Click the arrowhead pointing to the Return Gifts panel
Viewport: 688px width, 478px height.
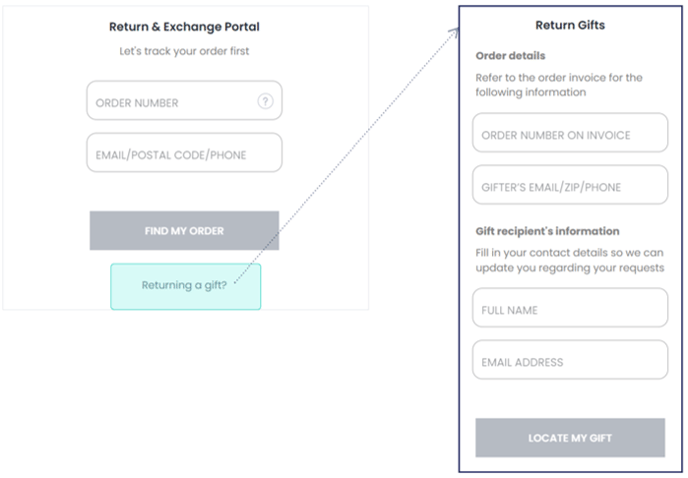click(x=454, y=32)
